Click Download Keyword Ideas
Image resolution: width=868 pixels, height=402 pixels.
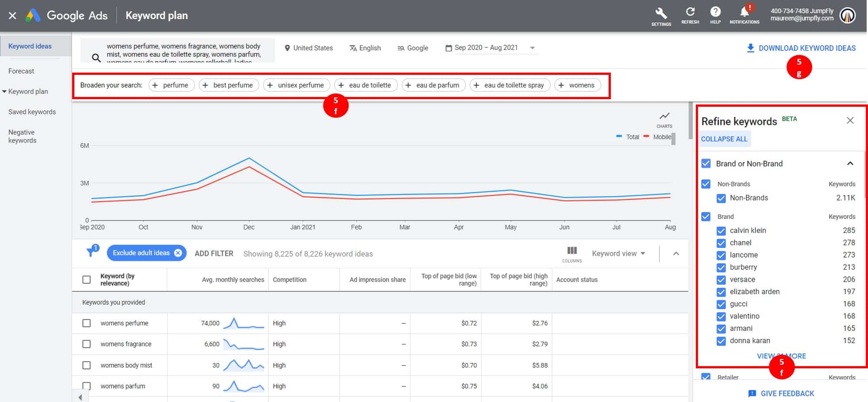click(x=807, y=48)
